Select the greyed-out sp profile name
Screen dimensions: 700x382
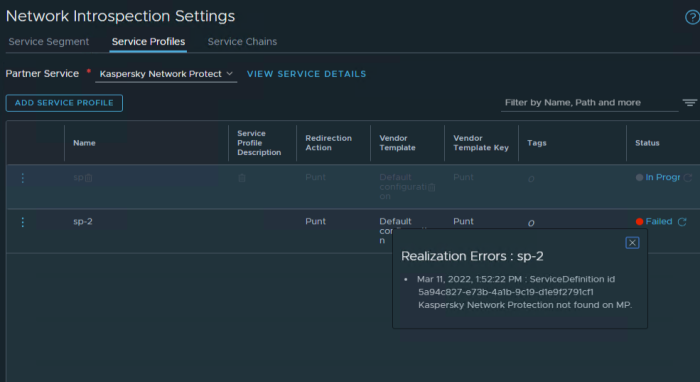(x=78, y=177)
